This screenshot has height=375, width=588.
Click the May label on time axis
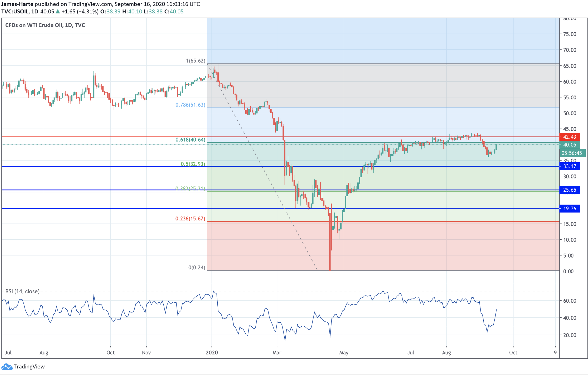coord(344,353)
